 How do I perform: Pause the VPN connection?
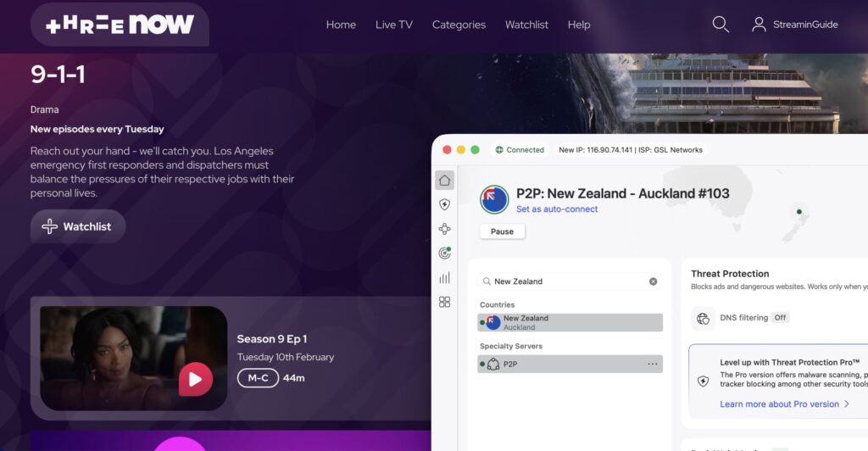tap(502, 231)
